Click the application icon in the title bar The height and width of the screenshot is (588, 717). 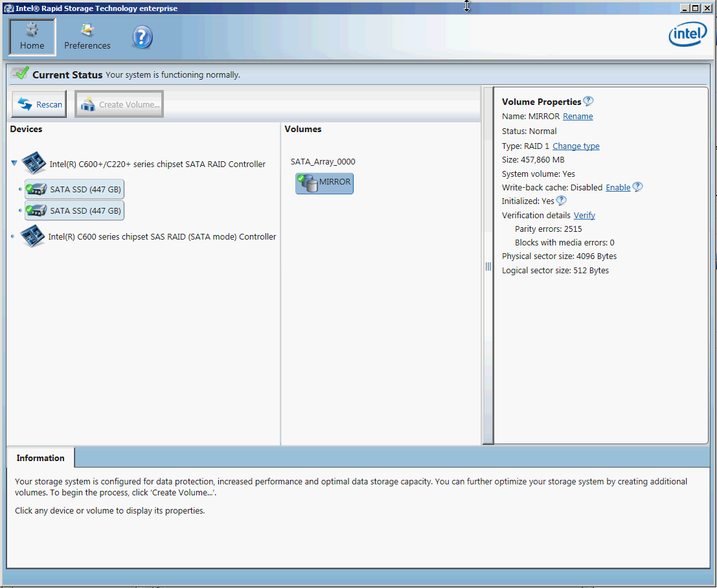pos(8,8)
